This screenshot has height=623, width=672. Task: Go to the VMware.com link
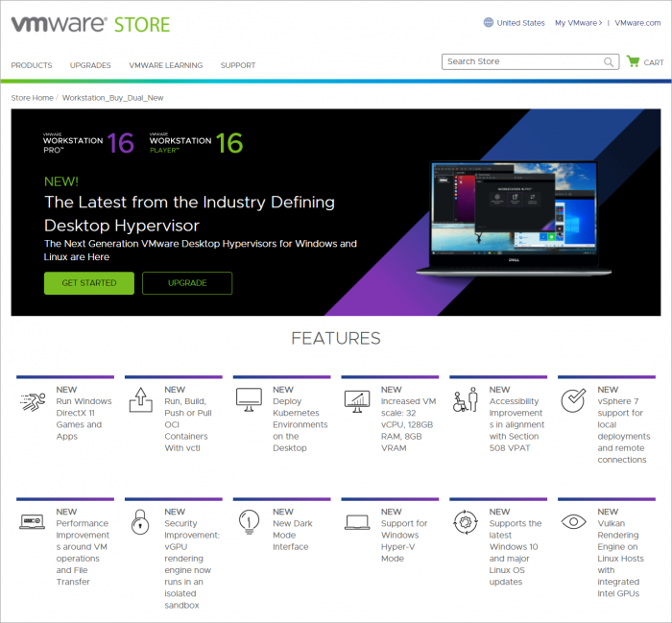pyautogui.click(x=637, y=23)
